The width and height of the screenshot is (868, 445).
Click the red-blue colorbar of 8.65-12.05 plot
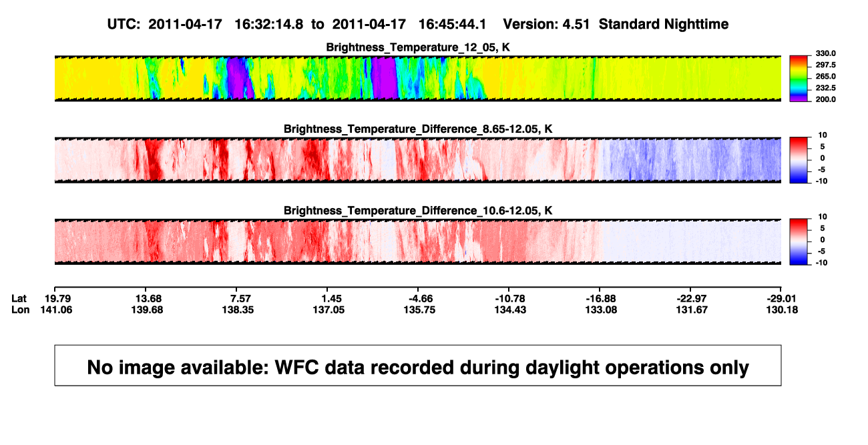click(800, 160)
